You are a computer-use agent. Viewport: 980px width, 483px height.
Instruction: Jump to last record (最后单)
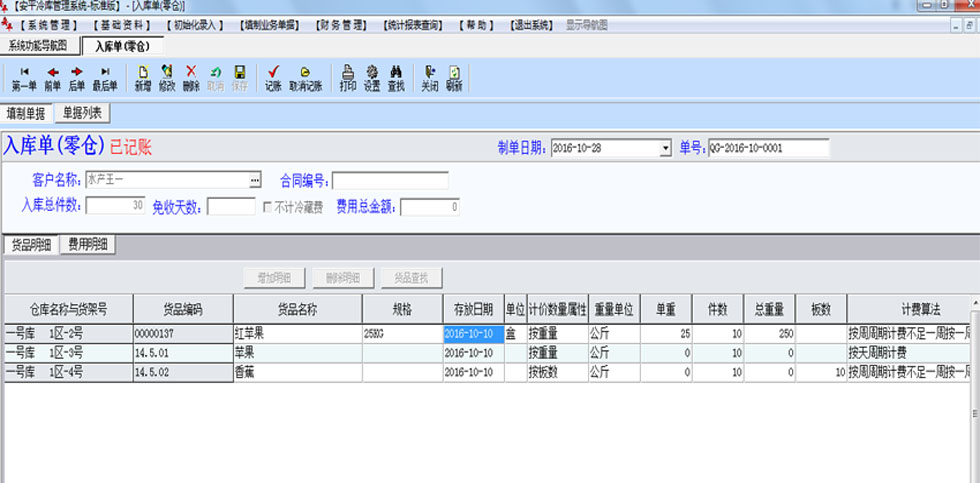pos(105,79)
